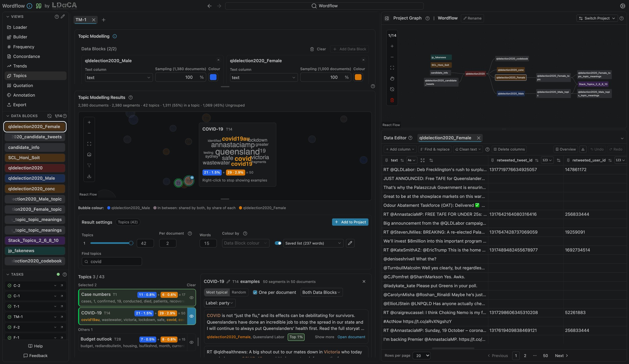629x364 pixels.
Task: Click Rename project button
Action: coord(472,18)
